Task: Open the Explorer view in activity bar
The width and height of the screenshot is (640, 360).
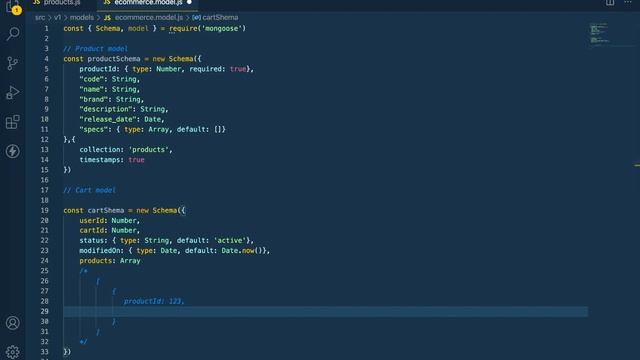Action: [13, 6]
